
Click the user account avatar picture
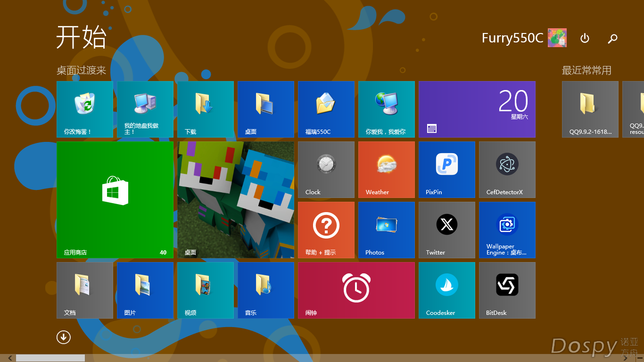(557, 38)
